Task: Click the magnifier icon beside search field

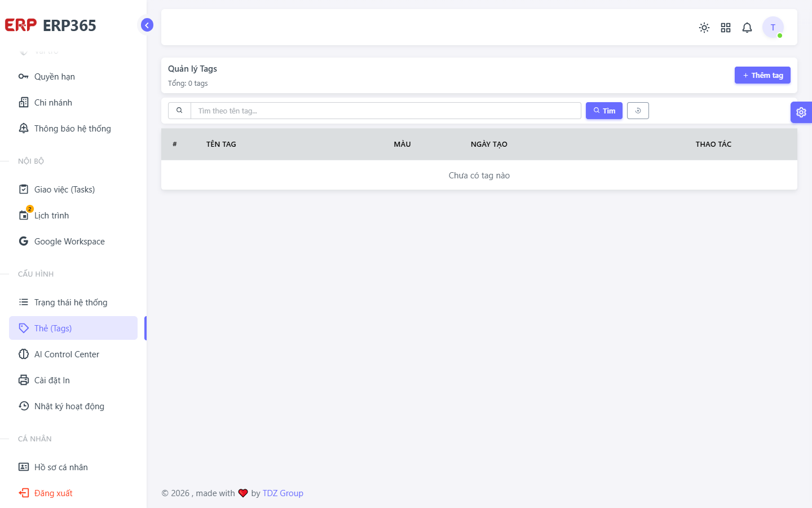Action: coord(179,111)
